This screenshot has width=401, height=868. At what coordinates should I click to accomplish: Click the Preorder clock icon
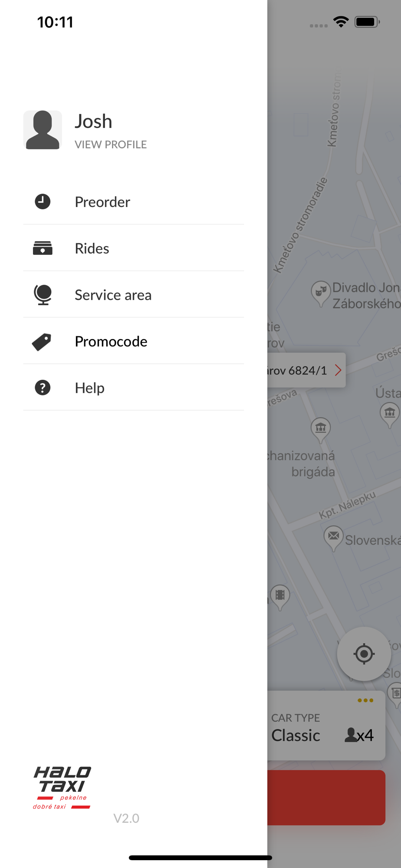43,201
